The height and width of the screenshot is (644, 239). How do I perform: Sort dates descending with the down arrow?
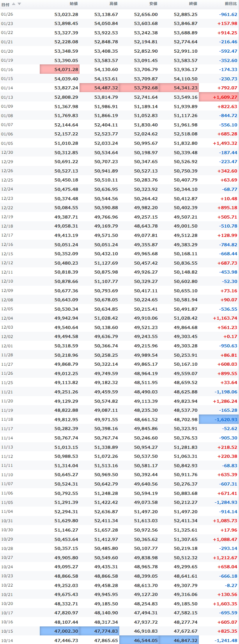pos(19,4)
